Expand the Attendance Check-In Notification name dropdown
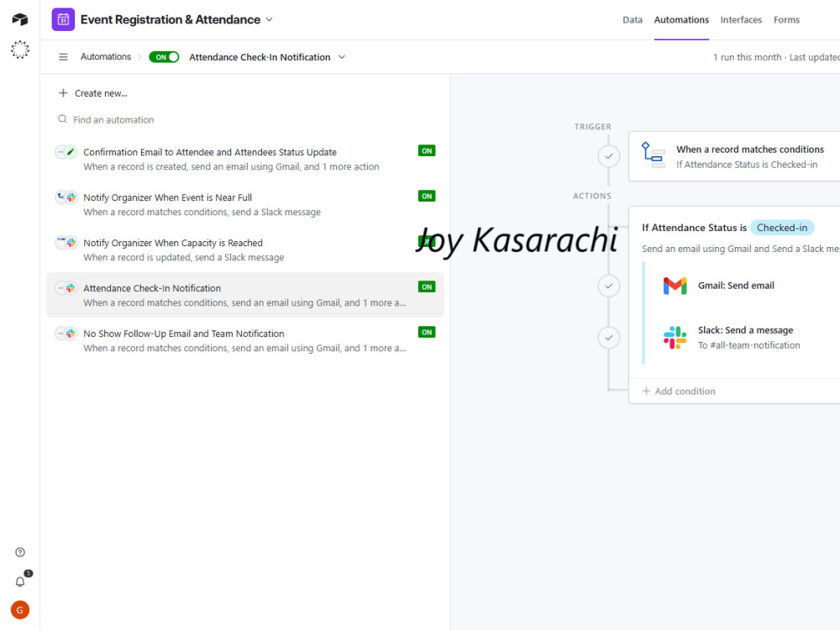 [x=342, y=57]
